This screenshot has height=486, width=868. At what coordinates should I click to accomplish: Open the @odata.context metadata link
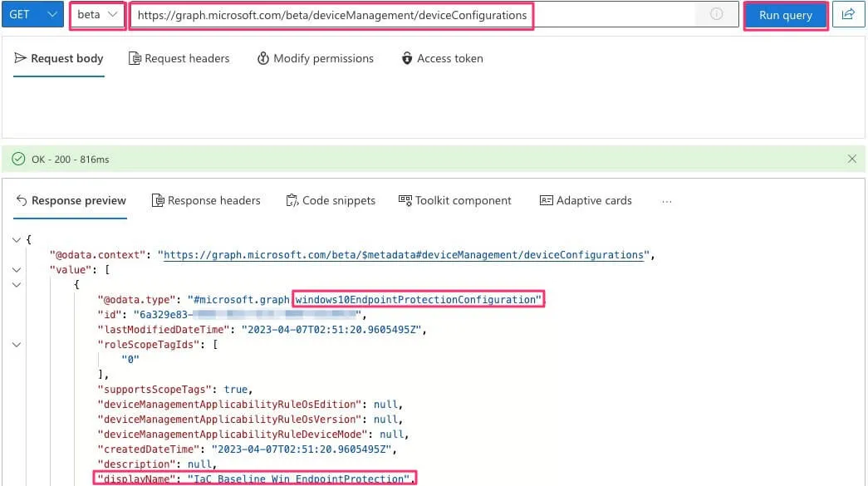click(x=404, y=255)
